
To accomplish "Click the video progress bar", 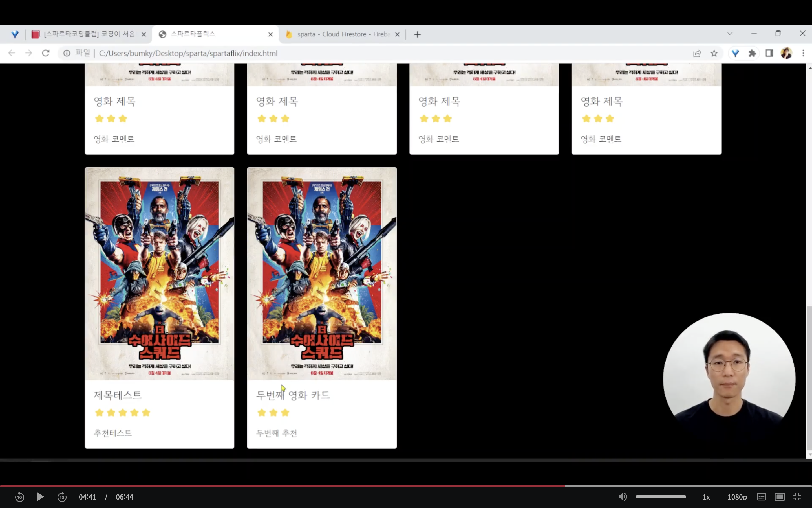I will click(406, 486).
